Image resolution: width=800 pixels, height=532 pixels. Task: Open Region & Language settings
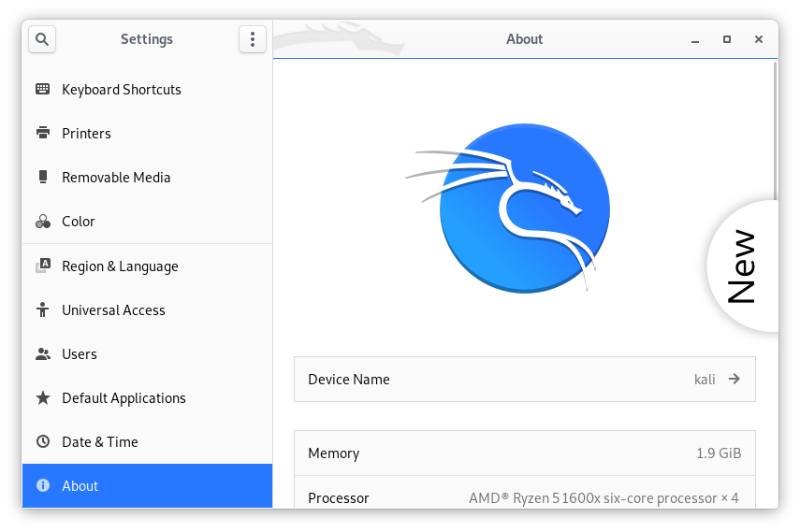pos(147,266)
